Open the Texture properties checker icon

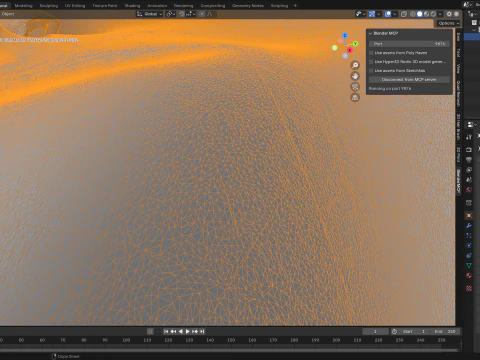point(469,288)
